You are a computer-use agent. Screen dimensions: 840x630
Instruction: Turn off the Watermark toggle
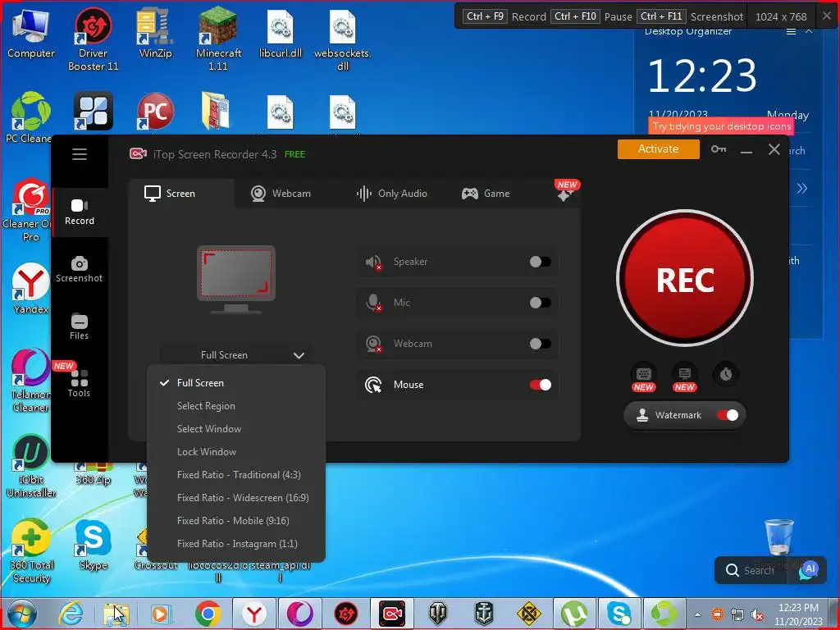(728, 415)
